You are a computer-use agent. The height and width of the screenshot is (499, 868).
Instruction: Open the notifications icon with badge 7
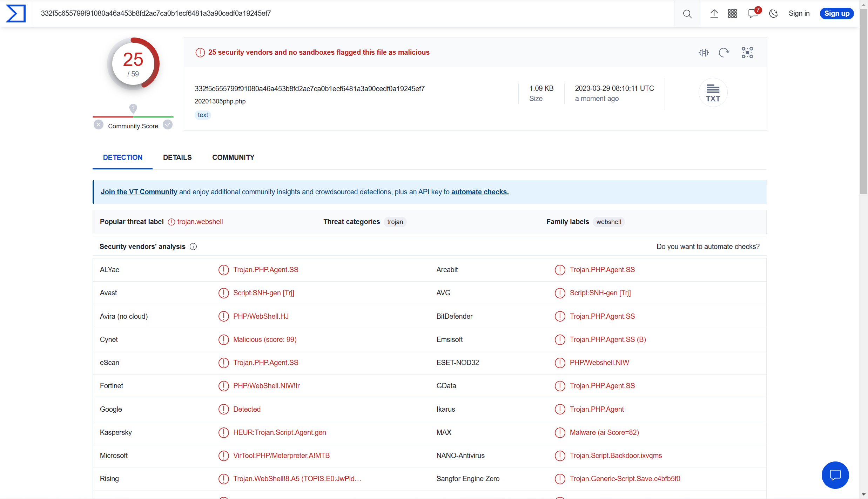[753, 14]
